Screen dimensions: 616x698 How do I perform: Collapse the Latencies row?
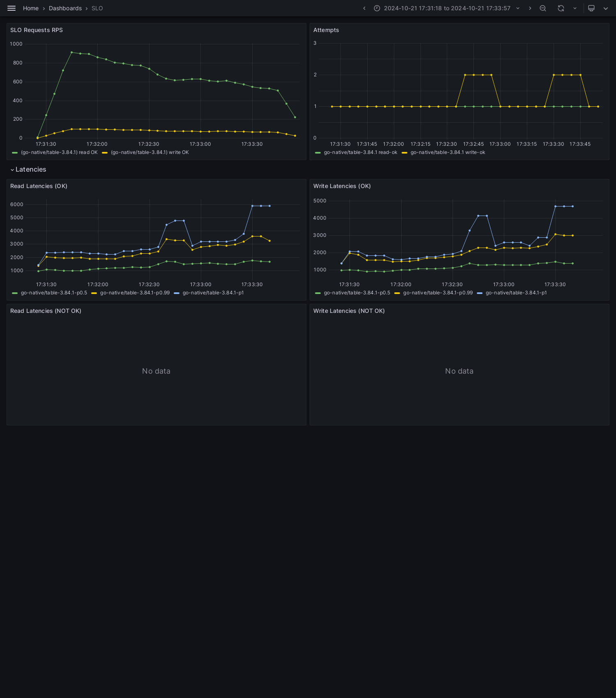pyautogui.click(x=28, y=170)
